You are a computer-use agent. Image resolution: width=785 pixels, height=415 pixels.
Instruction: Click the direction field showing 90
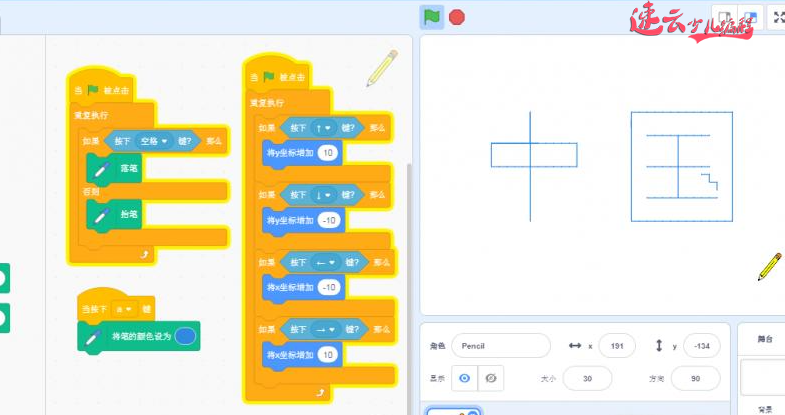[694, 378]
